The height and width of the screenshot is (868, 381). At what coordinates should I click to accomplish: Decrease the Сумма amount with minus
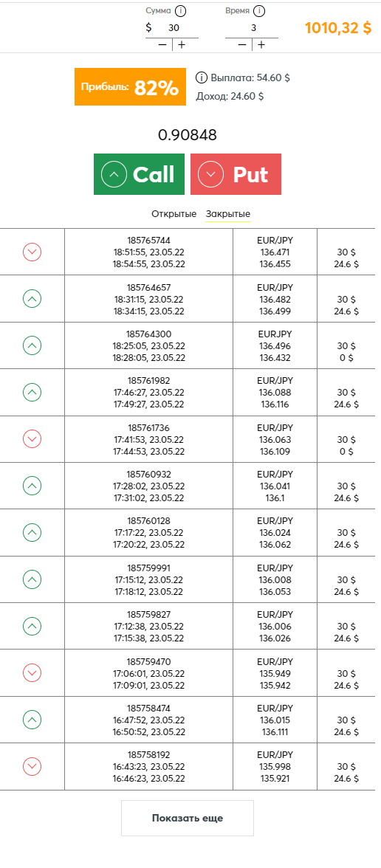162,45
